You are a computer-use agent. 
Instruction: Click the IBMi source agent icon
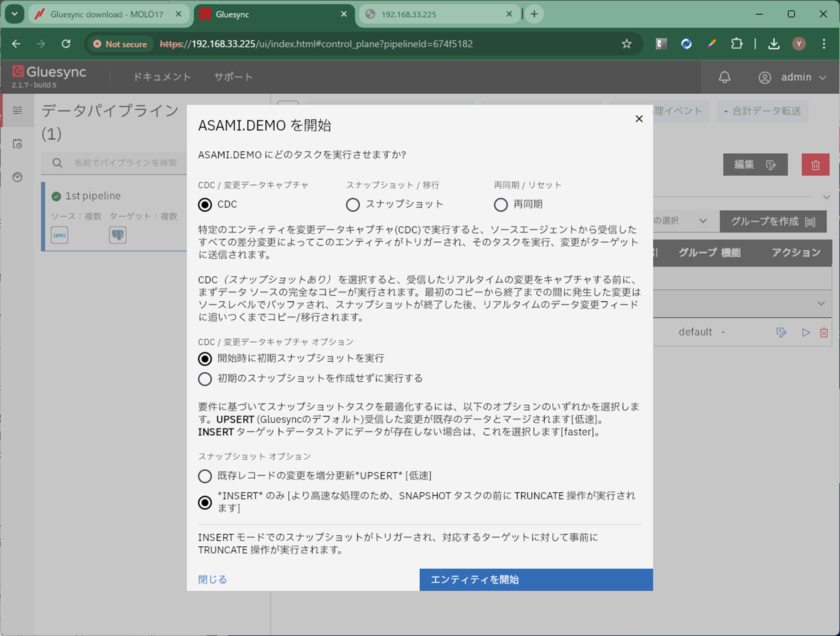click(59, 235)
